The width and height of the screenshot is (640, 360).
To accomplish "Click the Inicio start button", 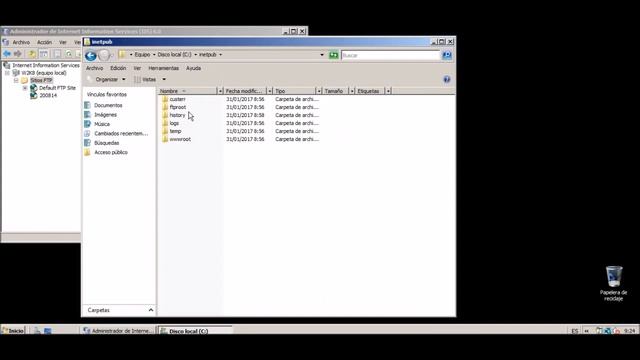I will [13, 331].
